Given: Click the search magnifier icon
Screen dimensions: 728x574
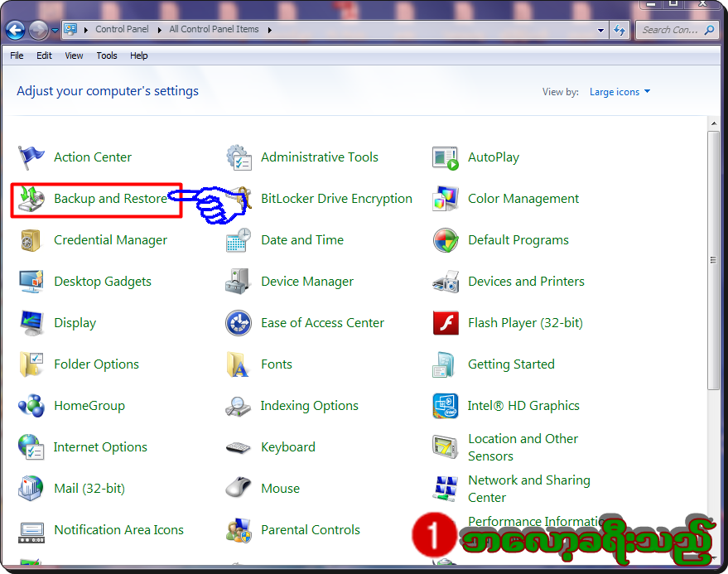Looking at the screenshot, I should pyautogui.click(x=709, y=30).
